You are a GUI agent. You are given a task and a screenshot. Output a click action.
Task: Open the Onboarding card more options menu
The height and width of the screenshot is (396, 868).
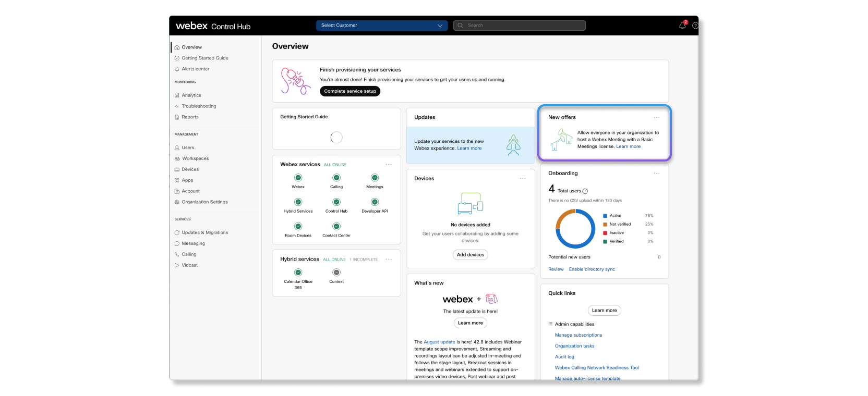pos(657,174)
